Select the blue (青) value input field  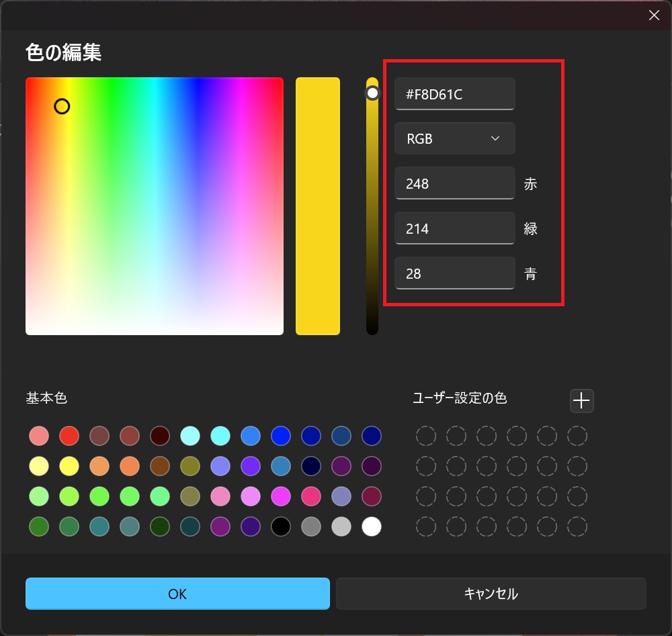pyautogui.click(x=454, y=273)
